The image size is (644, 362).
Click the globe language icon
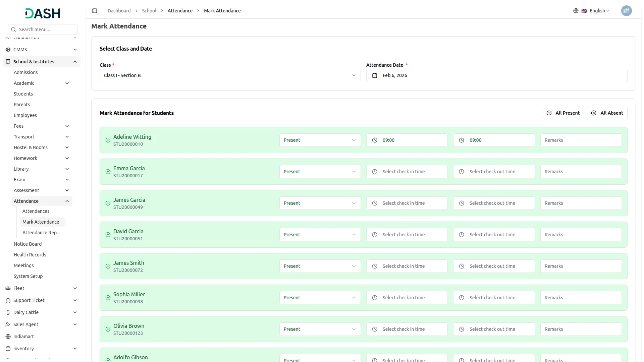point(576,11)
